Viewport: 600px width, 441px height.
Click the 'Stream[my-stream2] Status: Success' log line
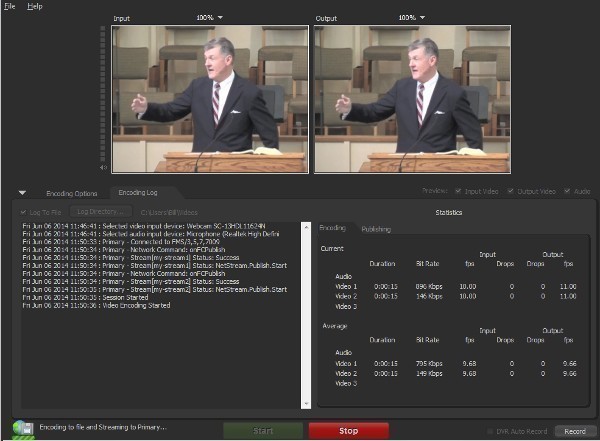click(131, 282)
